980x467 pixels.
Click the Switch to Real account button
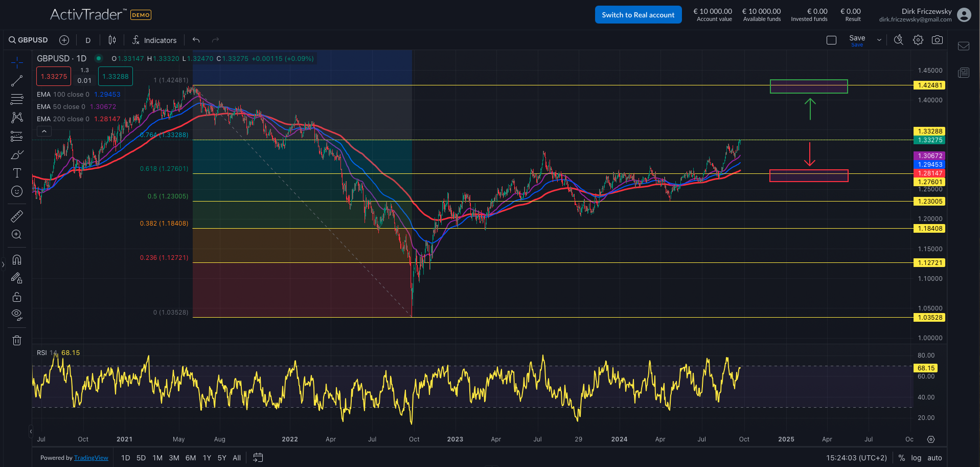pyautogui.click(x=638, y=14)
